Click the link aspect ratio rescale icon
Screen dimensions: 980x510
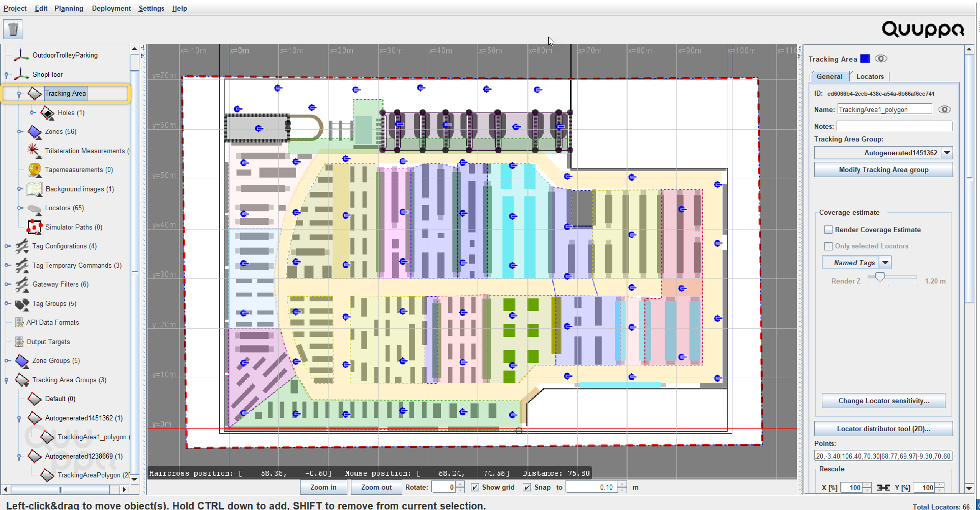click(883, 488)
